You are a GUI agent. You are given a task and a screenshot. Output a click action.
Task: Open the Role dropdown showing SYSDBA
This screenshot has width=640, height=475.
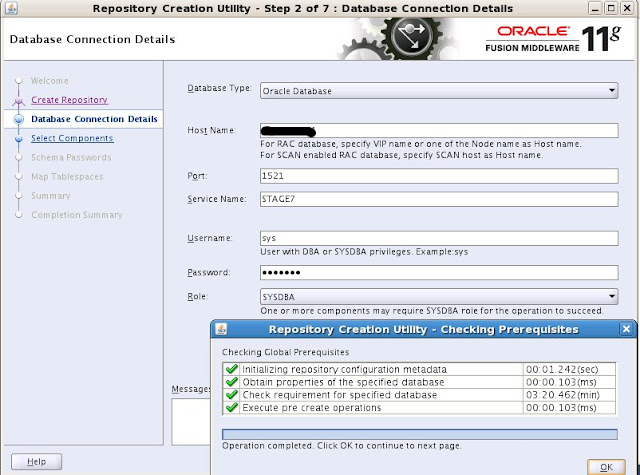click(439, 297)
